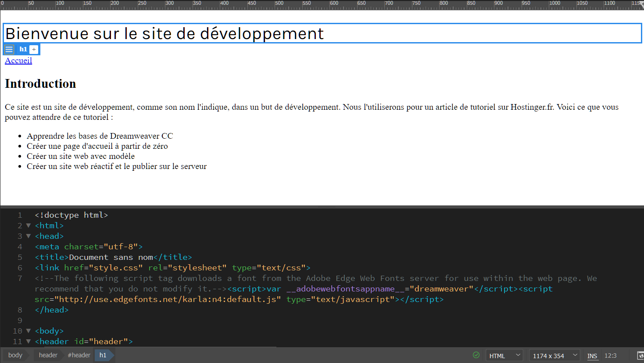Open the HTML language type dropdown
This screenshot has width=644, height=363.
coord(504,356)
